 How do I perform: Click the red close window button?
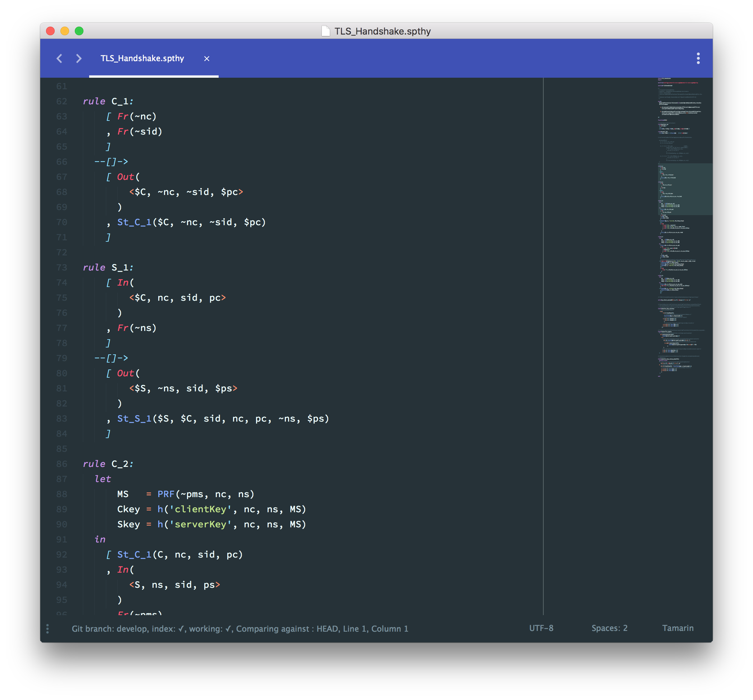[50, 31]
